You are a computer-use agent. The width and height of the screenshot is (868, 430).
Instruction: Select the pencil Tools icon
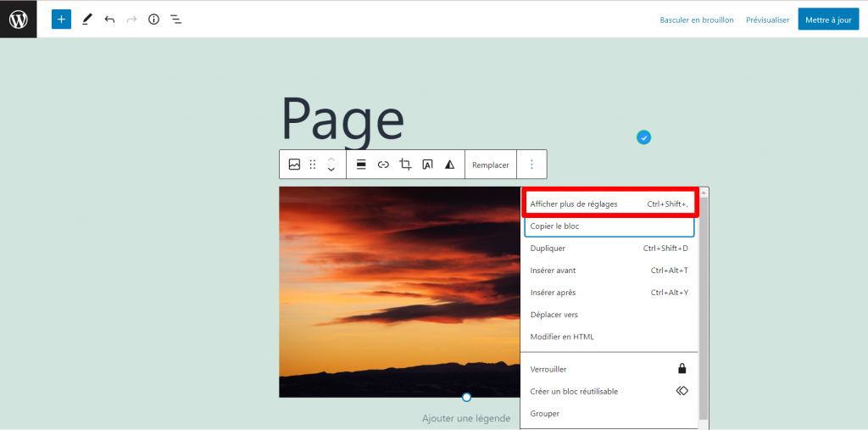[x=86, y=19]
